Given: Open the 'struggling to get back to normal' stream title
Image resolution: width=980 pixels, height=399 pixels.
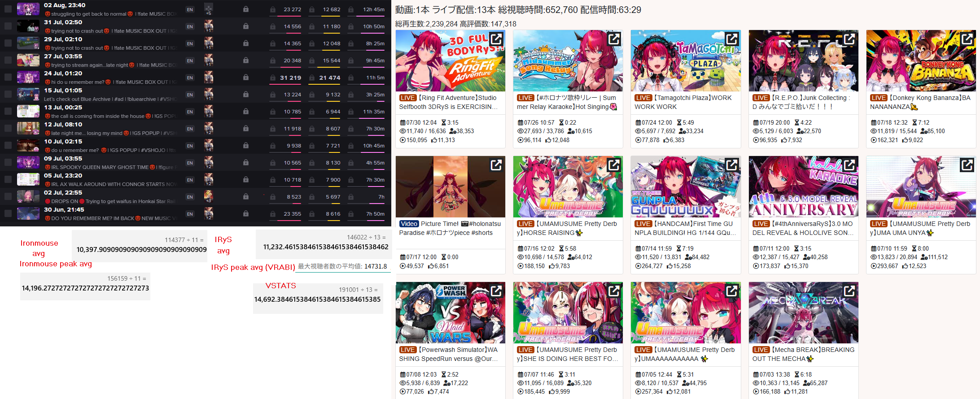Looking at the screenshot, I should pyautogui.click(x=111, y=14).
